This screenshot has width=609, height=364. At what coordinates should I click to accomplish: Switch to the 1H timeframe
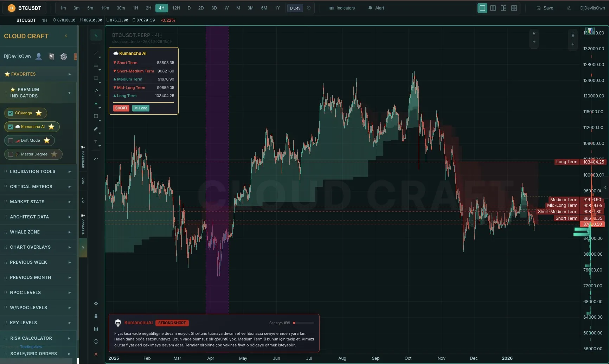pos(135,8)
